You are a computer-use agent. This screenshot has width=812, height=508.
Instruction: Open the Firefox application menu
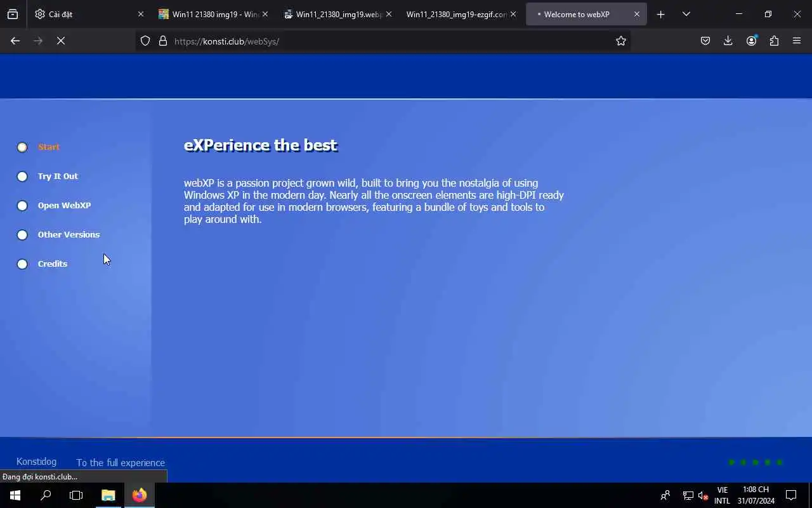point(797,41)
